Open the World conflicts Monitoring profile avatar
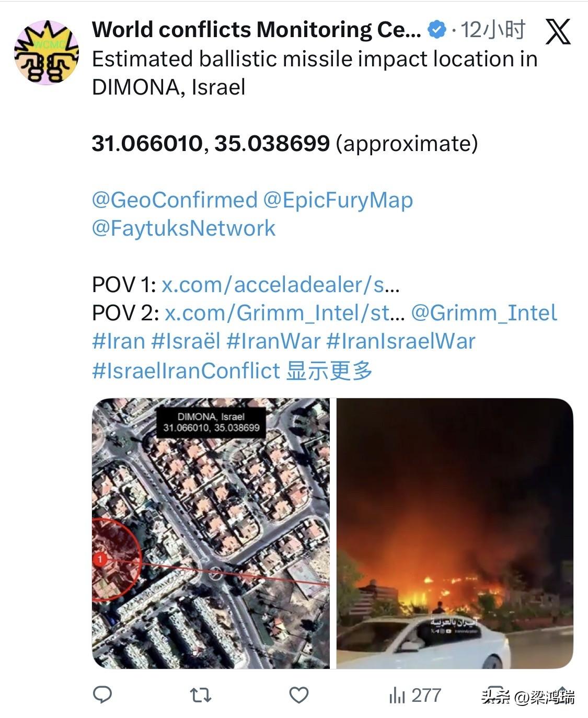The height and width of the screenshot is (718, 588). pyautogui.click(x=47, y=52)
